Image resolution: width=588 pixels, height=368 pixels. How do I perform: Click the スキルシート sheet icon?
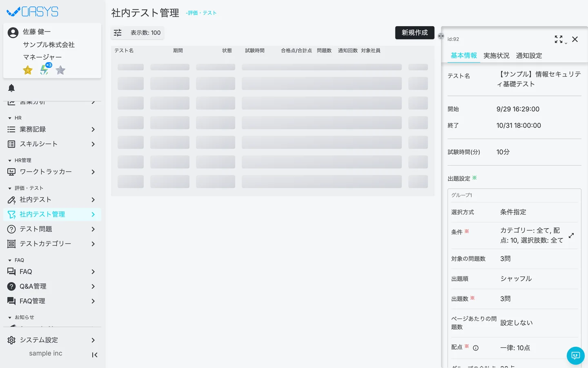point(11,144)
